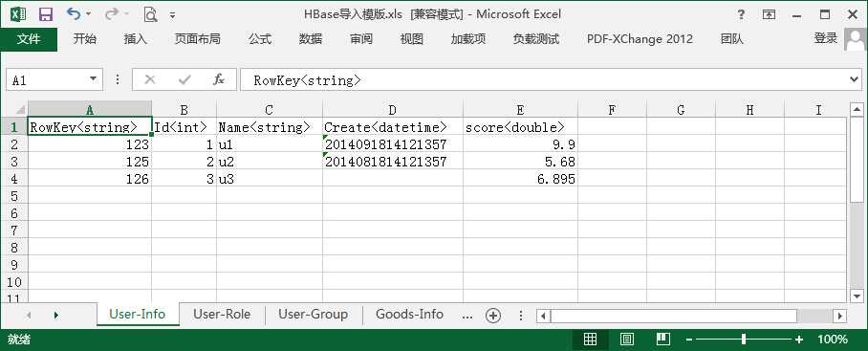Viewport: 868px width, 351px height.
Task: Select the cell with value 6.895
Action: (520, 179)
